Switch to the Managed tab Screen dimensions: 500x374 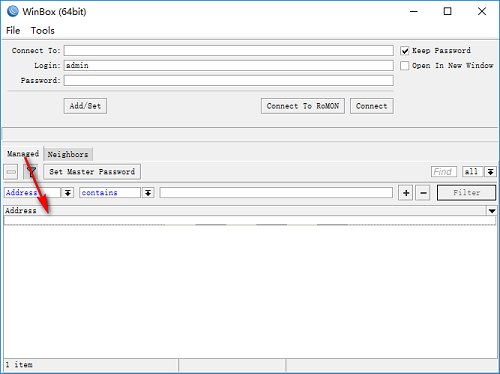pos(23,154)
